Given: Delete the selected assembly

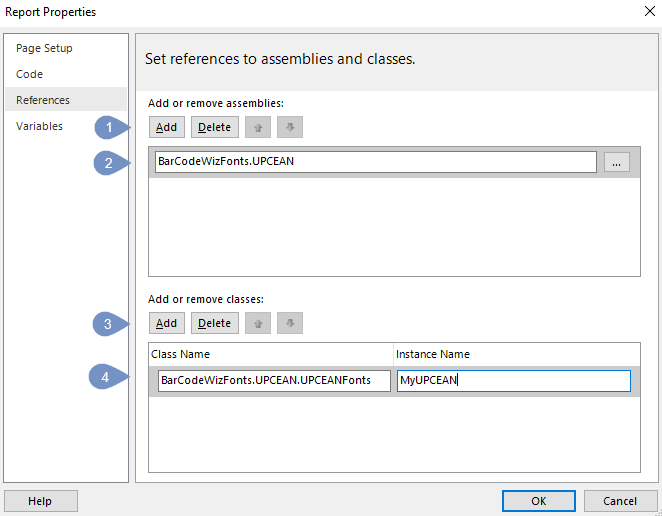Looking at the screenshot, I should (x=214, y=127).
